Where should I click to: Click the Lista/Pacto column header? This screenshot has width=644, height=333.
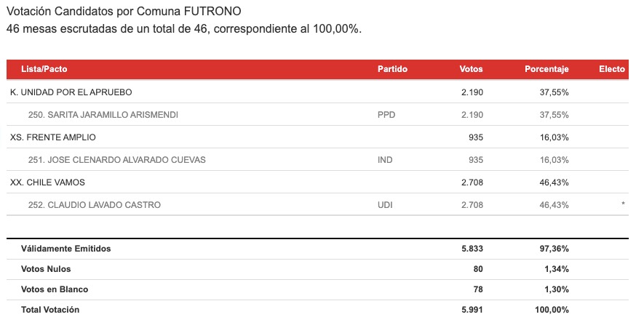[44, 69]
